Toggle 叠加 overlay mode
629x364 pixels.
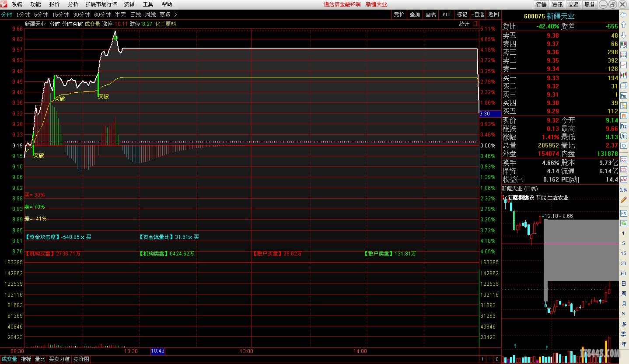tap(415, 14)
